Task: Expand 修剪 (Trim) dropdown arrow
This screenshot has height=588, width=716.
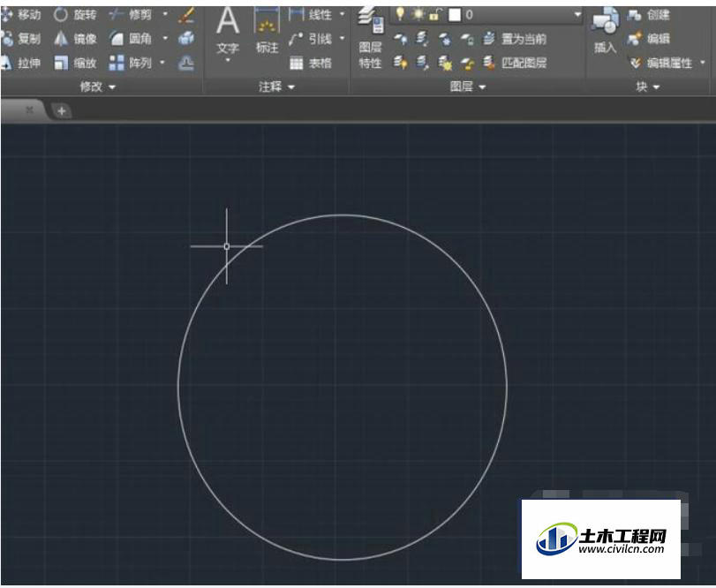Action: [x=165, y=14]
